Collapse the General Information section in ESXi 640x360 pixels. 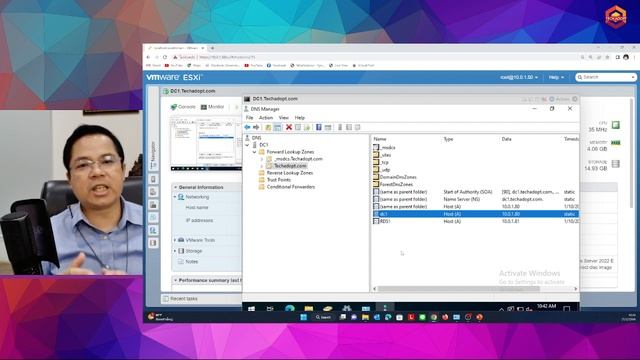point(176,187)
